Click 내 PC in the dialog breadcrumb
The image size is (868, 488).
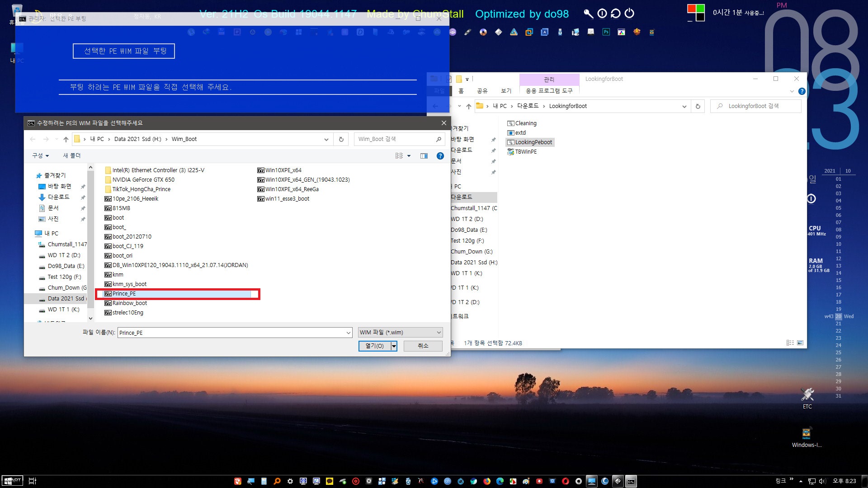tap(97, 139)
